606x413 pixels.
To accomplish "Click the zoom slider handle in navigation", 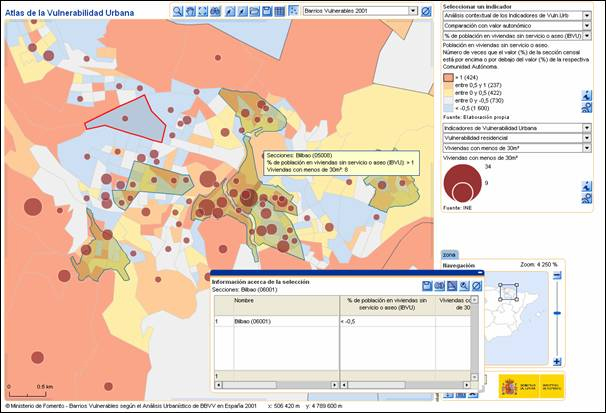I will click(557, 313).
